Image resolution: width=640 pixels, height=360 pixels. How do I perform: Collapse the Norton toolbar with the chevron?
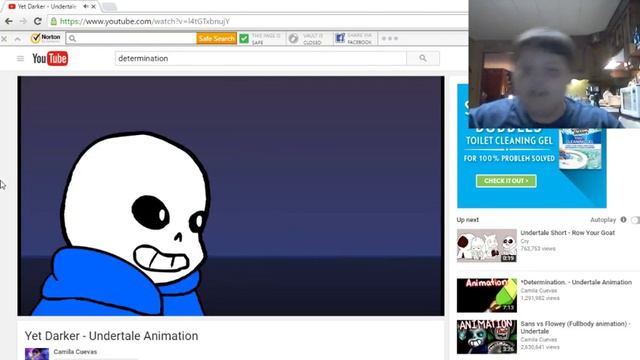tap(18, 39)
